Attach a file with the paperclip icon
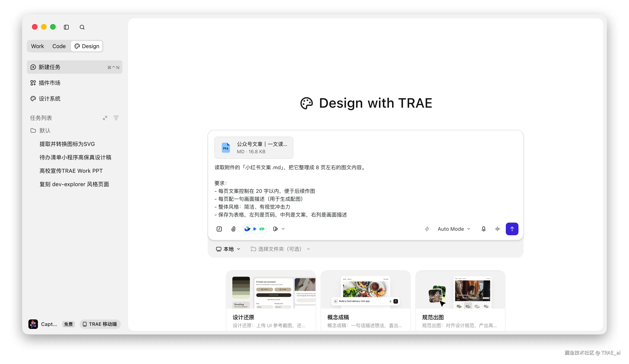Screen dimensions: 629x364 click(x=233, y=229)
